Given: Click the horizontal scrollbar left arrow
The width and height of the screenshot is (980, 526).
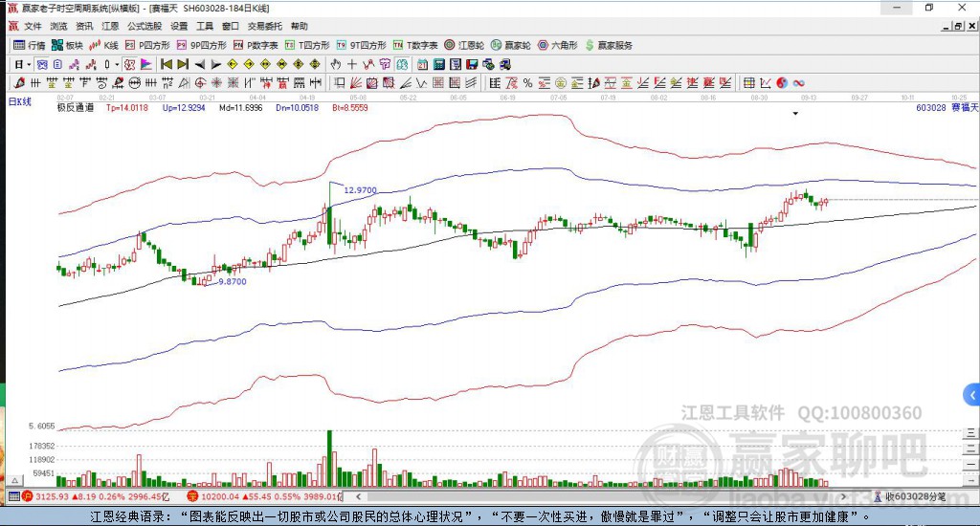Looking at the screenshot, I should tap(358, 496).
